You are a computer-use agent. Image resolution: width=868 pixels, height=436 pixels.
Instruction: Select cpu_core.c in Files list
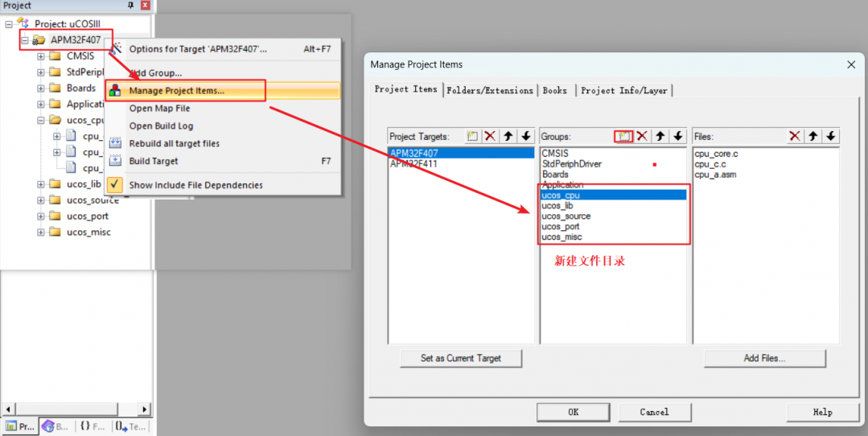[x=716, y=154]
